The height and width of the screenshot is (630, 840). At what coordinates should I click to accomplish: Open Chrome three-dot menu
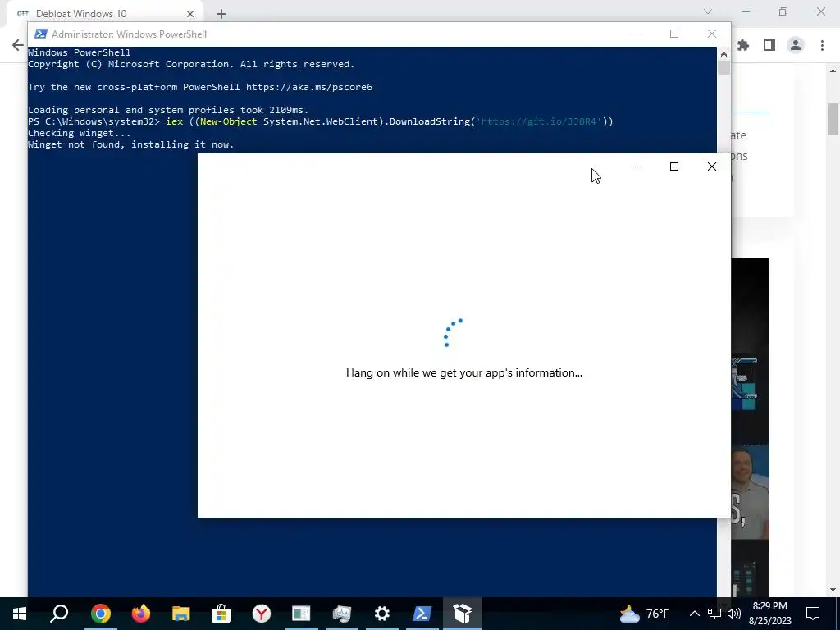pyautogui.click(x=822, y=46)
